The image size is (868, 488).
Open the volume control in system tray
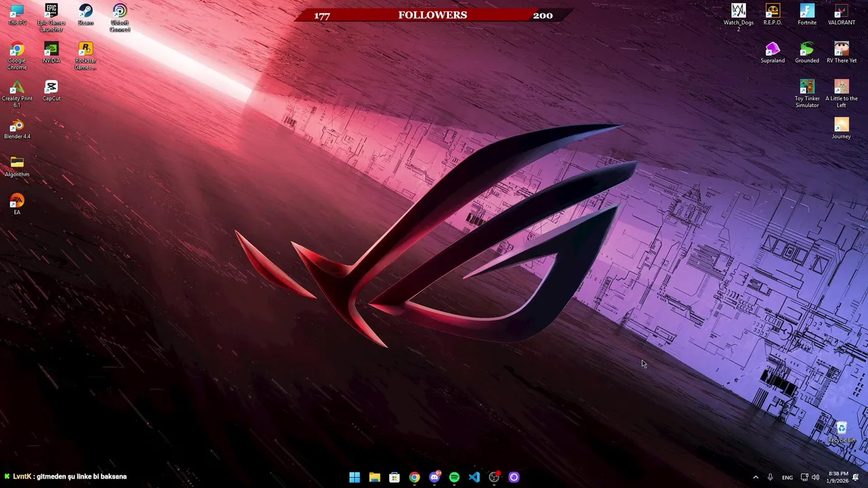pos(815,477)
